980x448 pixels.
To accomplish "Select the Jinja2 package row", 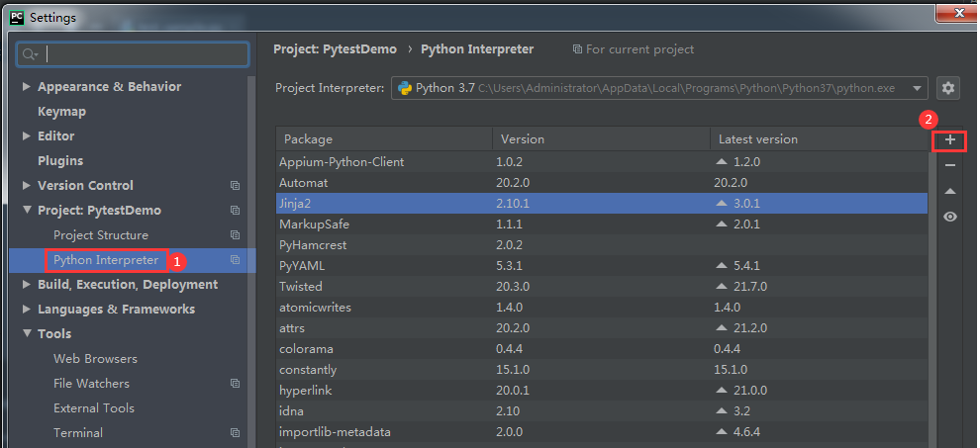I will (x=602, y=203).
